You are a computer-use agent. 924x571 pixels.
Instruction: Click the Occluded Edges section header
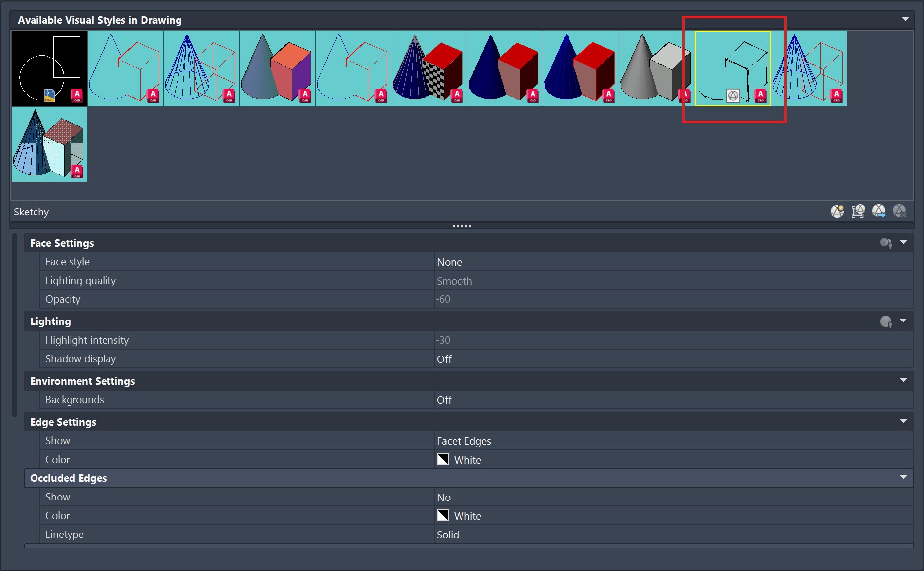(x=69, y=478)
